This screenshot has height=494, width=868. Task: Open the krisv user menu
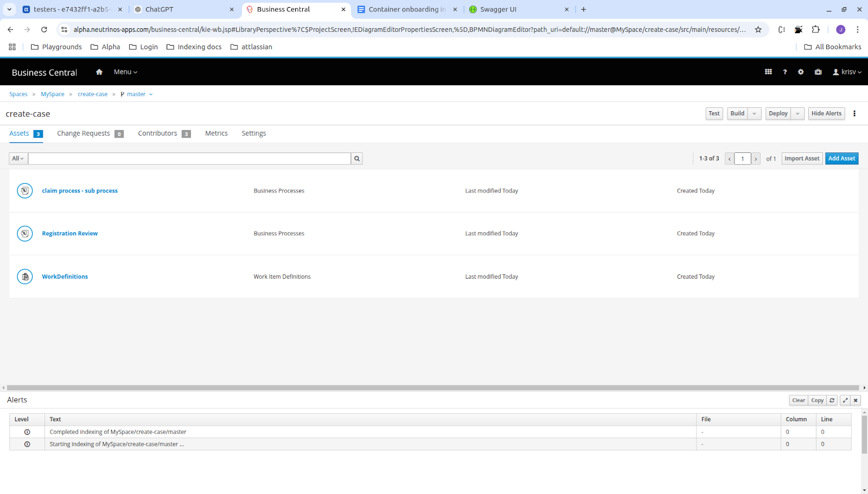[847, 72]
